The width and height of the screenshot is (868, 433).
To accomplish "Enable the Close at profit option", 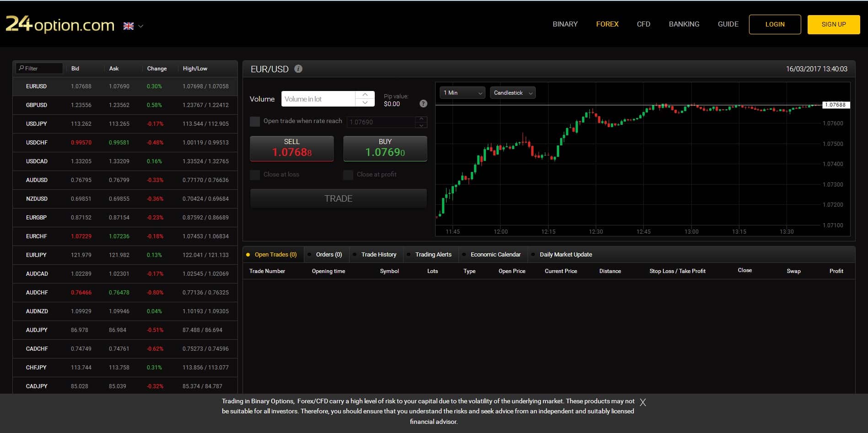I will point(348,174).
